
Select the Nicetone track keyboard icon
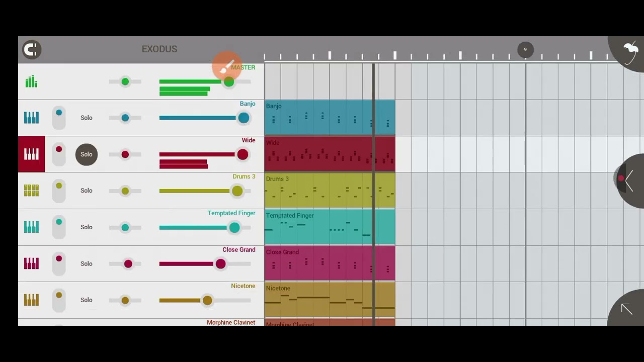pos(31,300)
